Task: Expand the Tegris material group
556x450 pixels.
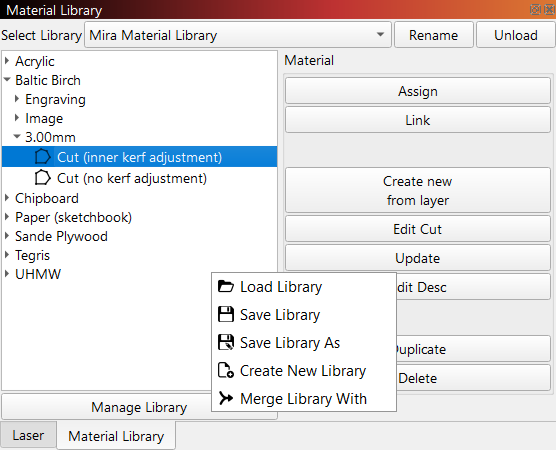Action: tap(7, 255)
